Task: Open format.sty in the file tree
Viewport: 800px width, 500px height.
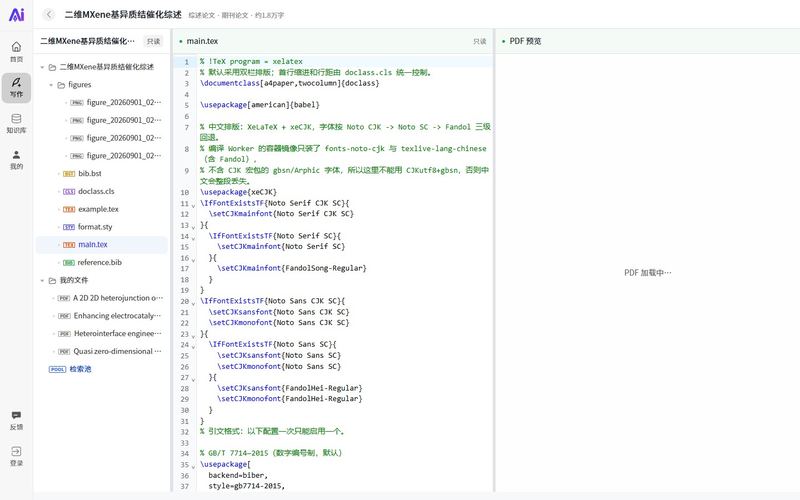Action: tap(95, 227)
